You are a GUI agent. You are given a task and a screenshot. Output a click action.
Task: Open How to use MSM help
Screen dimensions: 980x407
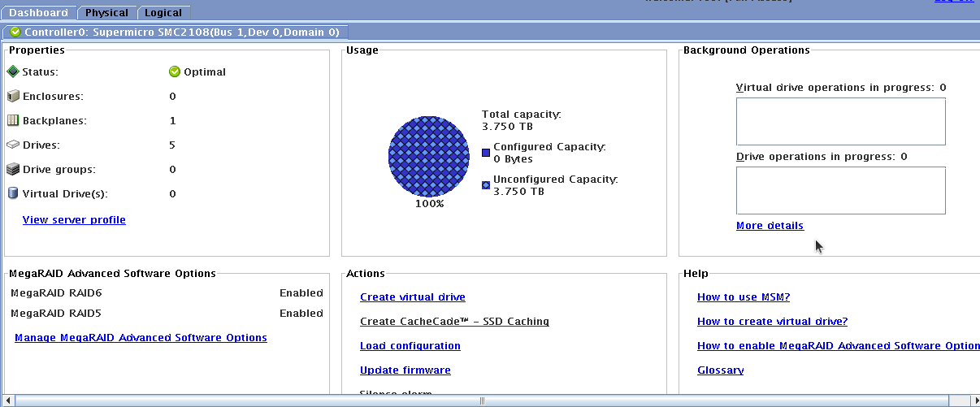[x=744, y=297]
